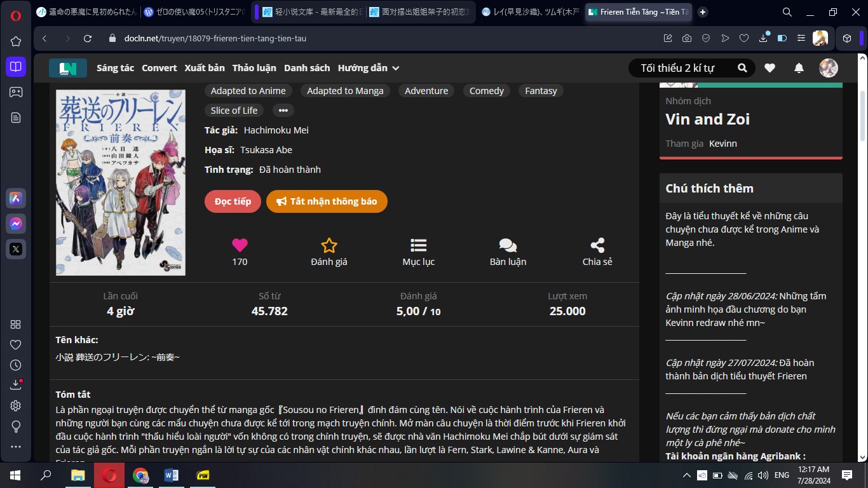
Task: Expand sidebar more options ellipsis
Action: tap(16, 447)
